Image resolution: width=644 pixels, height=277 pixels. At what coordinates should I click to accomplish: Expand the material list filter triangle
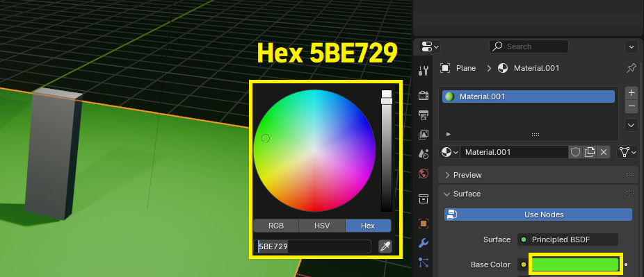click(x=449, y=135)
